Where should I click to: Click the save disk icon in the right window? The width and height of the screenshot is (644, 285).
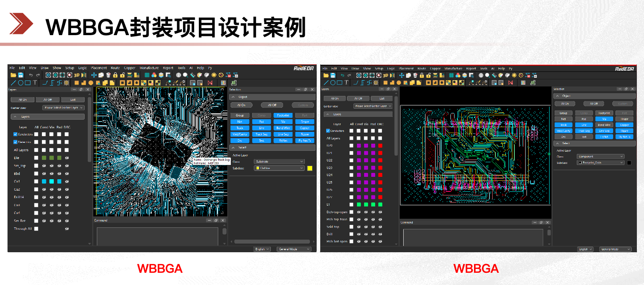click(x=333, y=75)
